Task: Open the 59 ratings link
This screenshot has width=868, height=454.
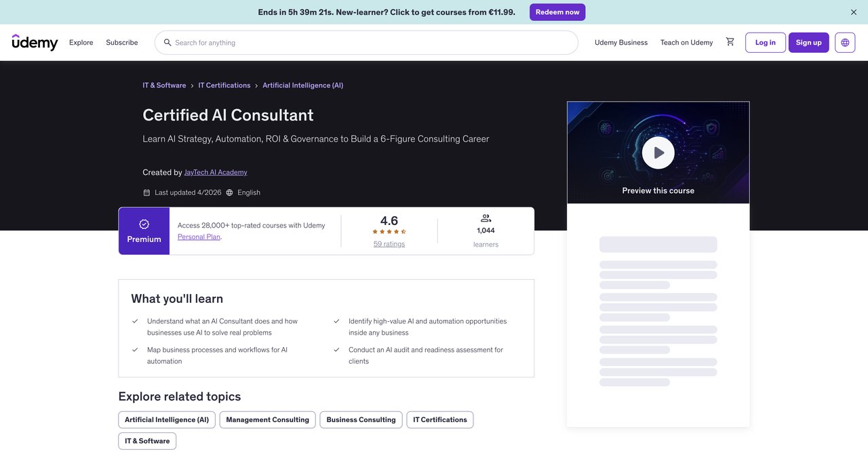Action: click(389, 244)
